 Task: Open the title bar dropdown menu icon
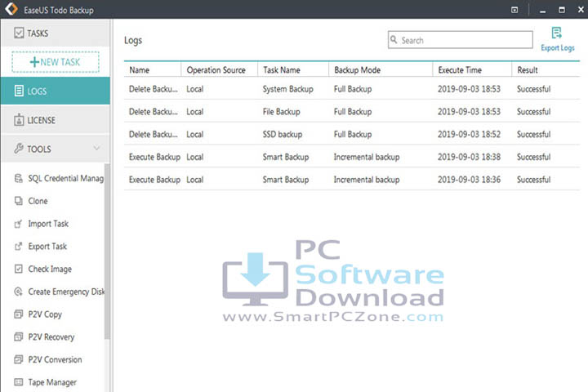click(x=514, y=10)
